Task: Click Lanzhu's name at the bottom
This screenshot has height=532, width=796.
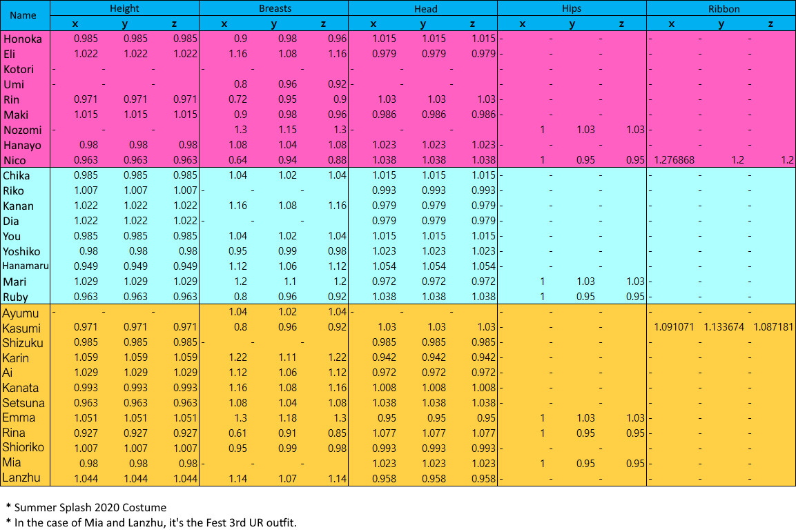Action: [23, 478]
